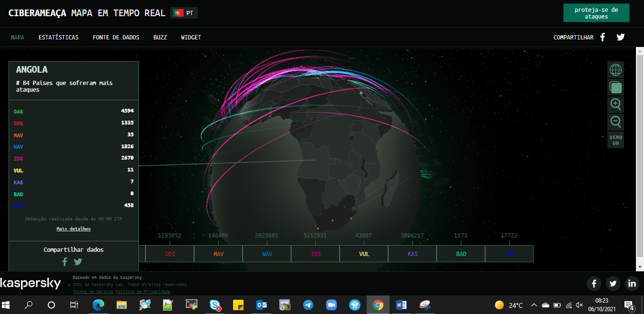Click ODS count 1335 in Angola panel
The image size is (644, 314).
click(x=127, y=123)
